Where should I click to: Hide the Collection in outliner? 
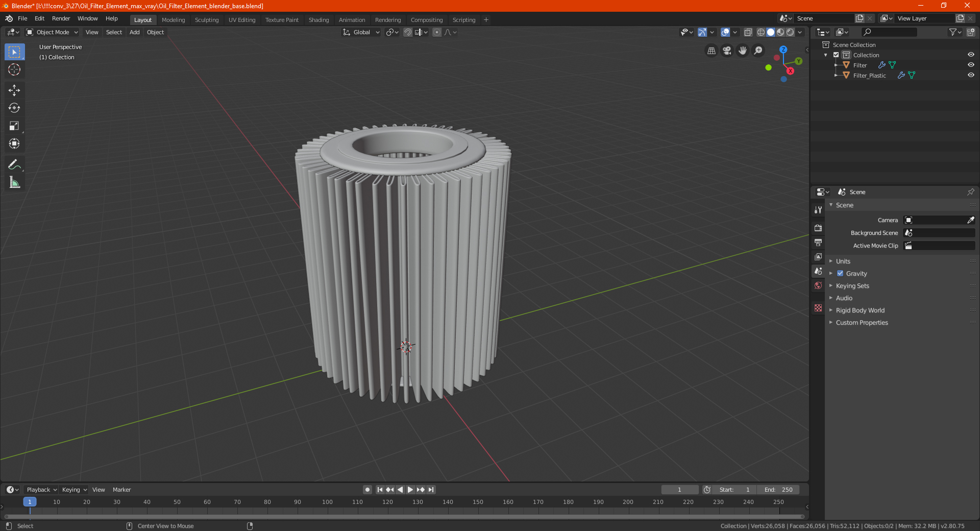click(971, 55)
